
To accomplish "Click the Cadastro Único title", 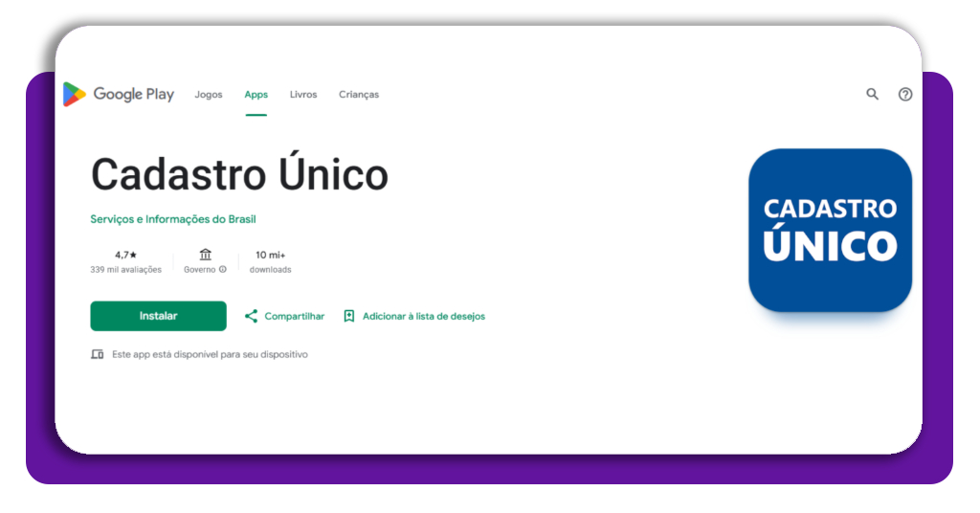I will coord(240,174).
